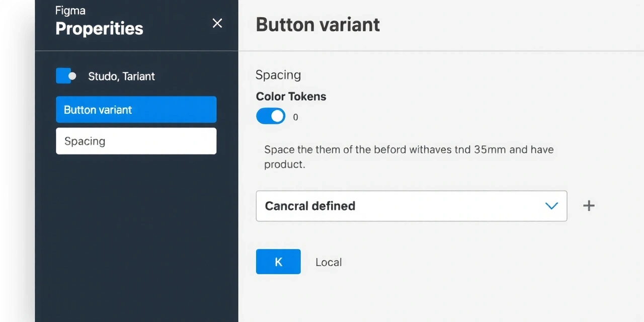The width and height of the screenshot is (644, 322).
Task: Click the circle indicator on the Studo, Tariant switch
Action: coord(72,76)
